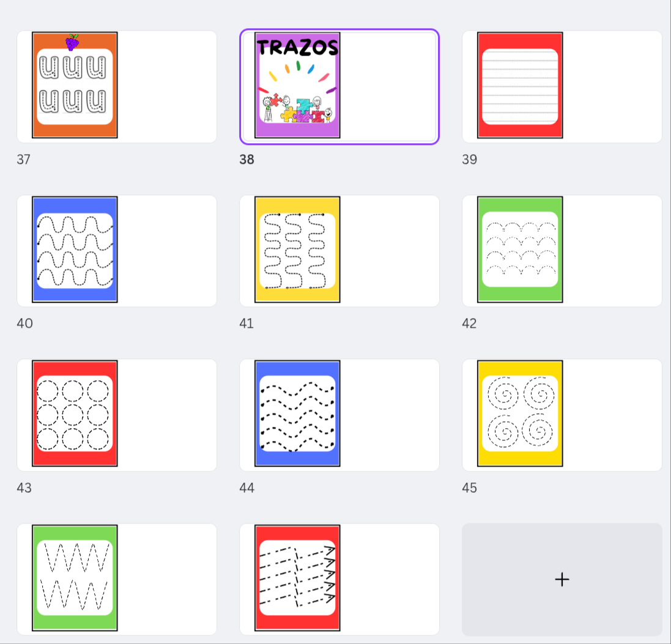Open the yellow spirals tracing page
671x644 pixels.
(x=520, y=413)
